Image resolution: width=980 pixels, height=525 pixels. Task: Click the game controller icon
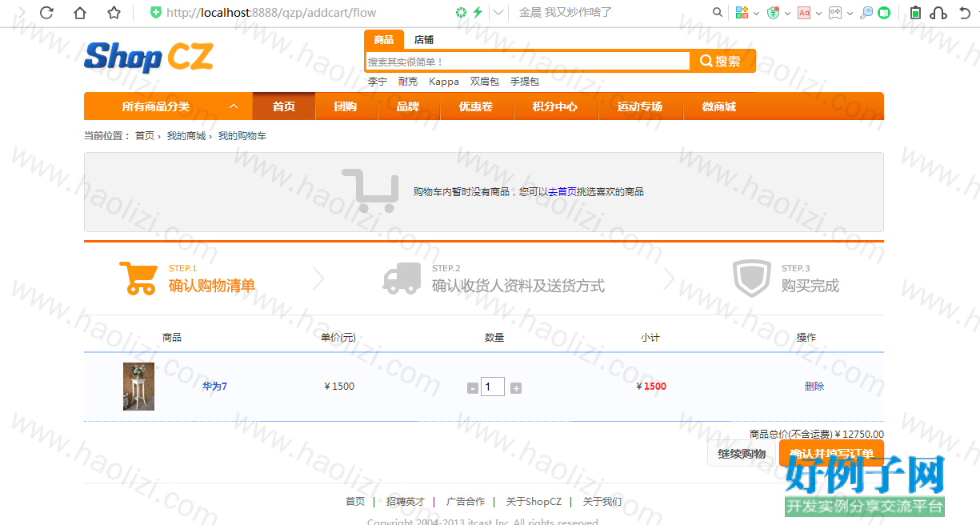pos(835,12)
